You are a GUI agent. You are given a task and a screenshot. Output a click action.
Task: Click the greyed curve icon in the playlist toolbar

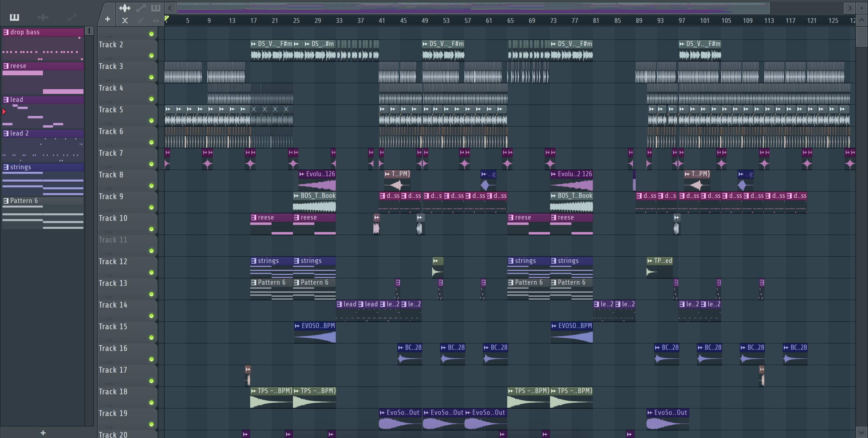pos(140,20)
